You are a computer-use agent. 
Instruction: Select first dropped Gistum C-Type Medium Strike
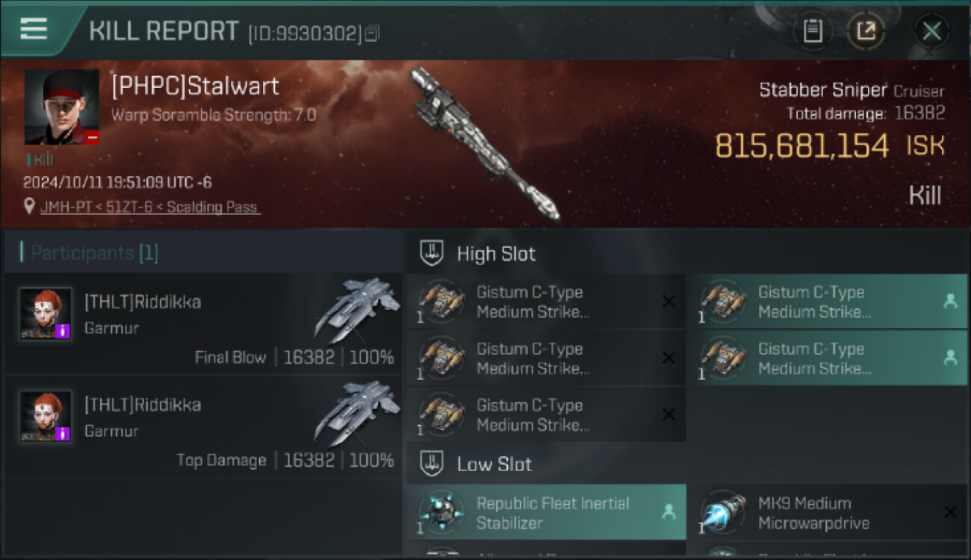[x=828, y=301]
